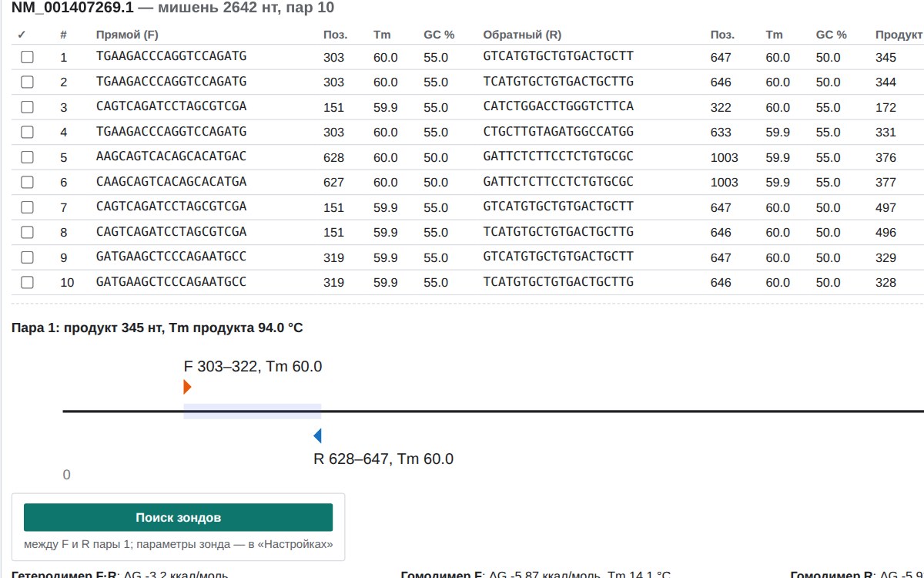Tick the row 7 checkbox

(x=27, y=207)
